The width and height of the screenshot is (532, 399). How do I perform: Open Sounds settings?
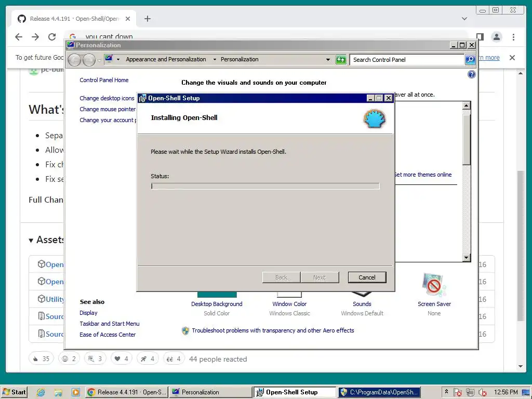tap(362, 304)
